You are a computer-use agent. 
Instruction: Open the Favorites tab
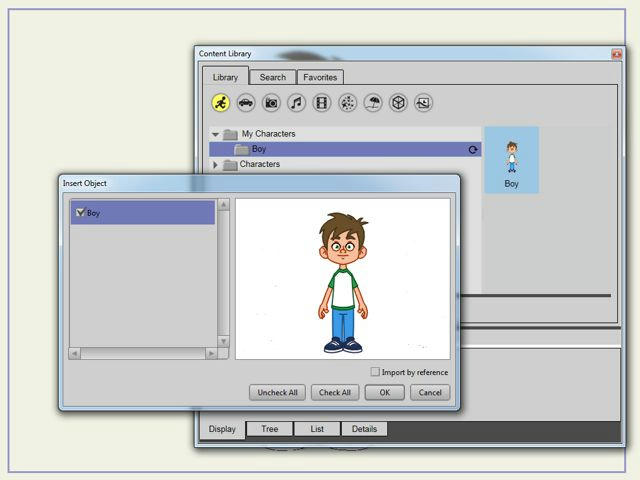point(320,77)
